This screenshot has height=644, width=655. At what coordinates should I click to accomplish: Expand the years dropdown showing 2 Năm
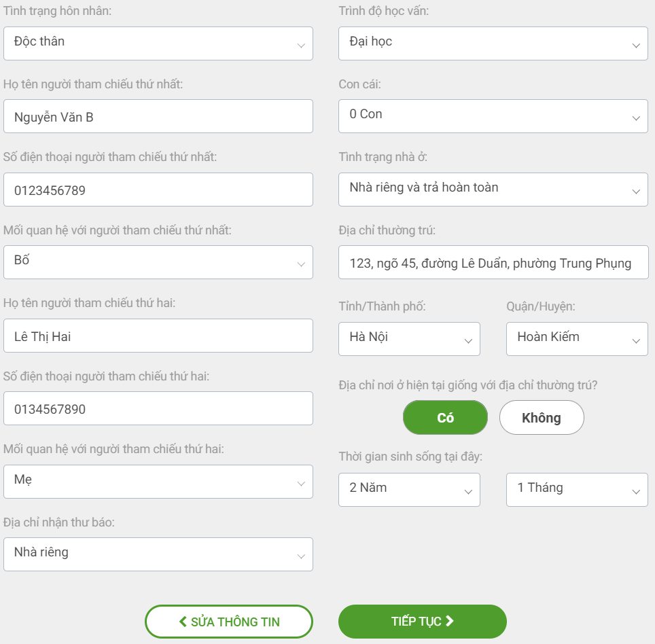tap(409, 490)
